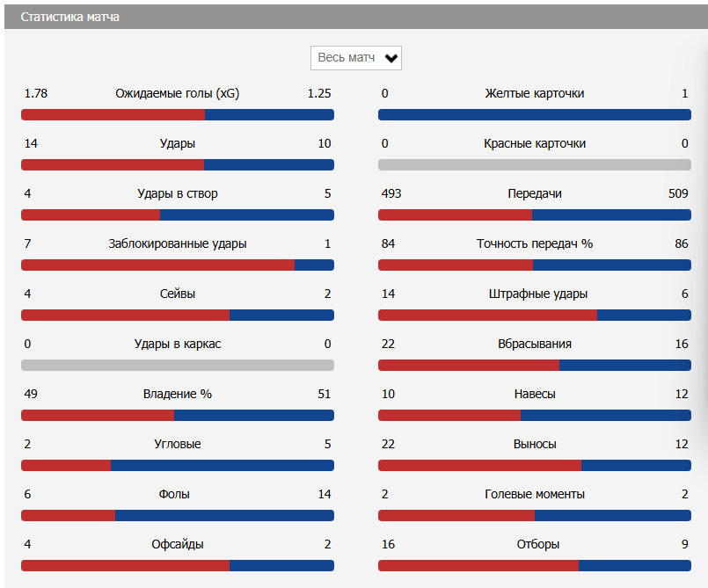Click the dropdown chevron arrow icon
This screenshot has height=588, width=708.
391,59
